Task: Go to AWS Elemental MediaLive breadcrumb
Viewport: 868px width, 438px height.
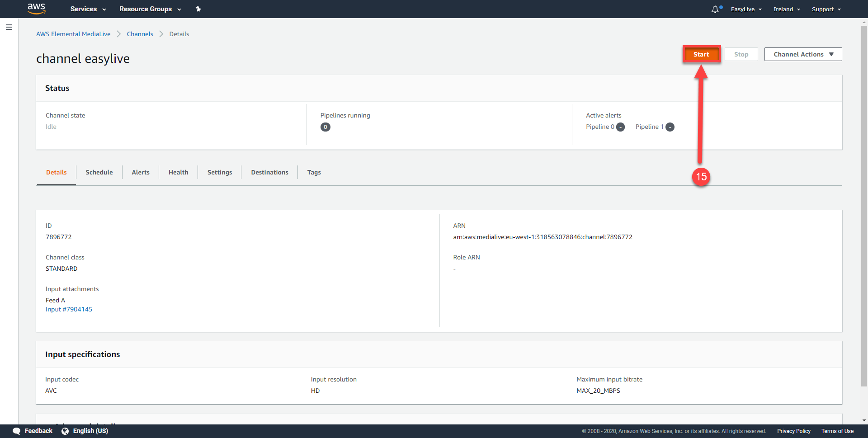Action: click(73, 34)
